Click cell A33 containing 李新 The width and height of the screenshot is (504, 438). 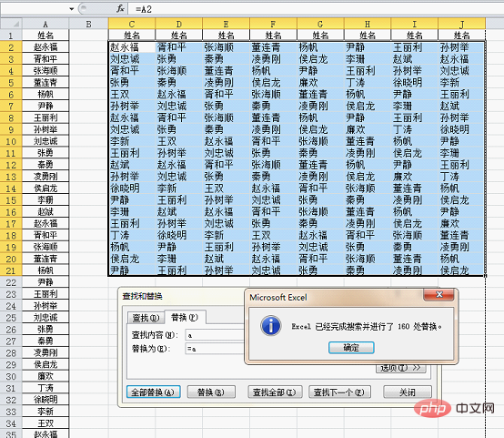tap(45, 412)
